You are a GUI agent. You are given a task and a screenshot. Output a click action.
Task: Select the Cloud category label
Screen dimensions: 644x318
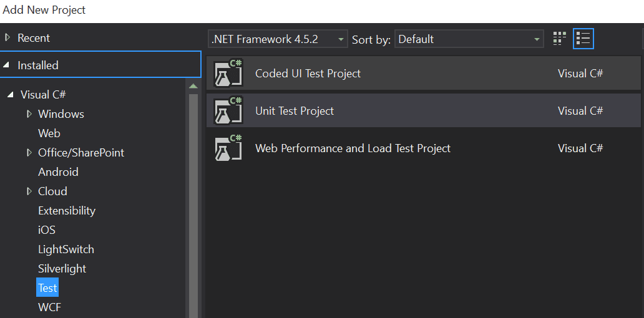(x=52, y=191)
